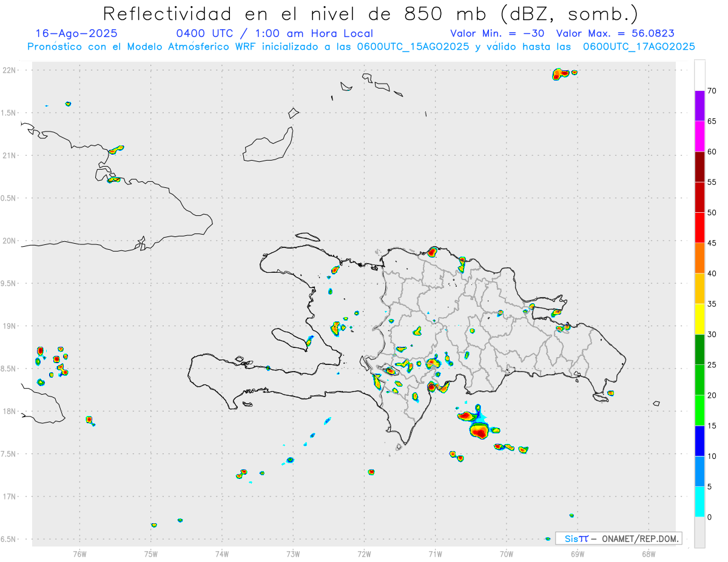Click the '45' colorbar tick label
This screenshot has height=562, width=728.
point(712,243)
